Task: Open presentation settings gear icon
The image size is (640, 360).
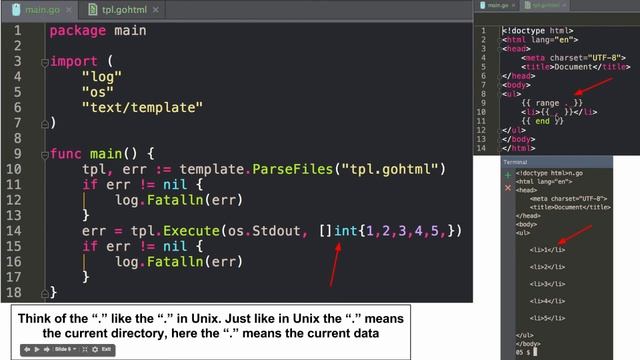Action: 95,349
